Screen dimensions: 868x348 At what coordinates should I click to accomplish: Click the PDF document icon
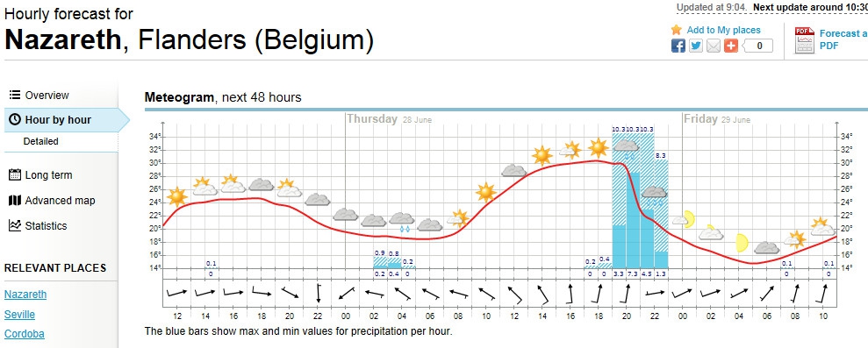[804, 39]
